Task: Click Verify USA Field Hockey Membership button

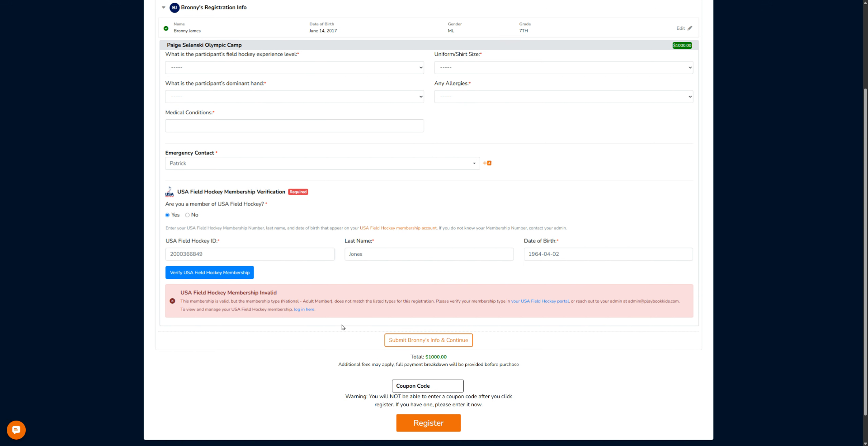Action: click(210, 272)
